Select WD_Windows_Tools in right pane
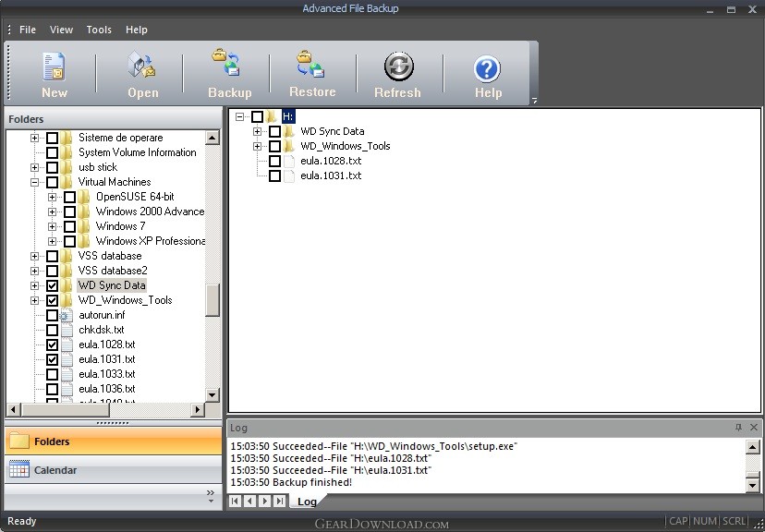The width and height of the screenshot is (765, 532). (x=345, y=146)
